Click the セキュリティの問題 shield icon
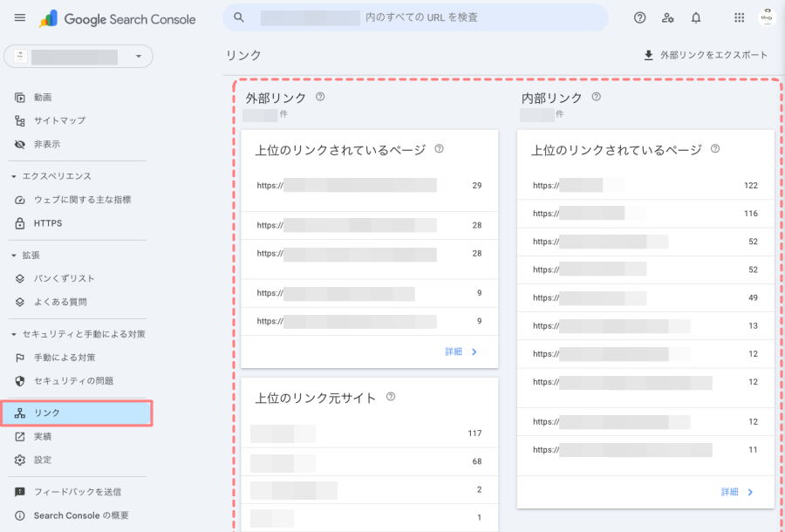785x532 pixels. point(19,381)
